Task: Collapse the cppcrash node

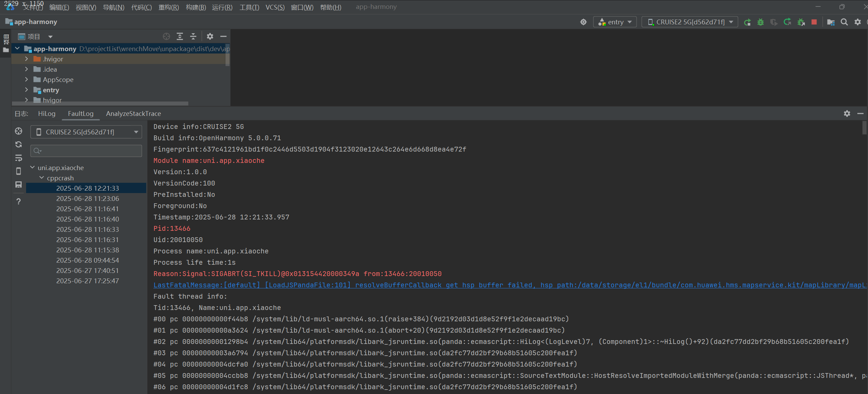Action: [42, 178]
